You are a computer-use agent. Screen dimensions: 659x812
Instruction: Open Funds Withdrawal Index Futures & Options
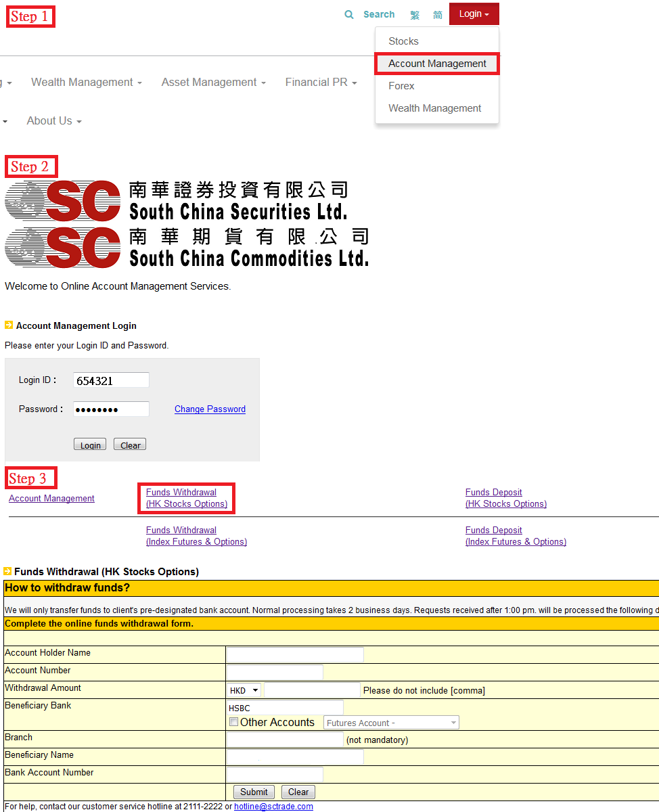pos(196,536)
